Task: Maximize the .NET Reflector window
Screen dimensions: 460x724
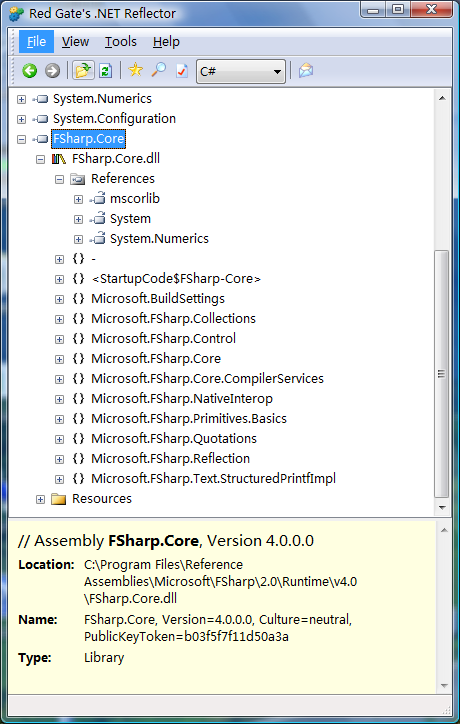Action: click(x=398, y=9)
